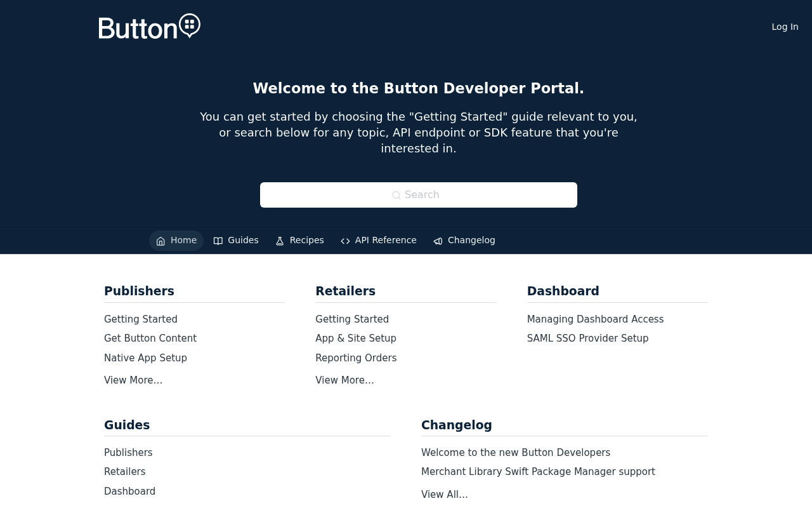This screenshot has height=508, width=812.
Task: Open the Guides section heading
Action: [127, 425]
